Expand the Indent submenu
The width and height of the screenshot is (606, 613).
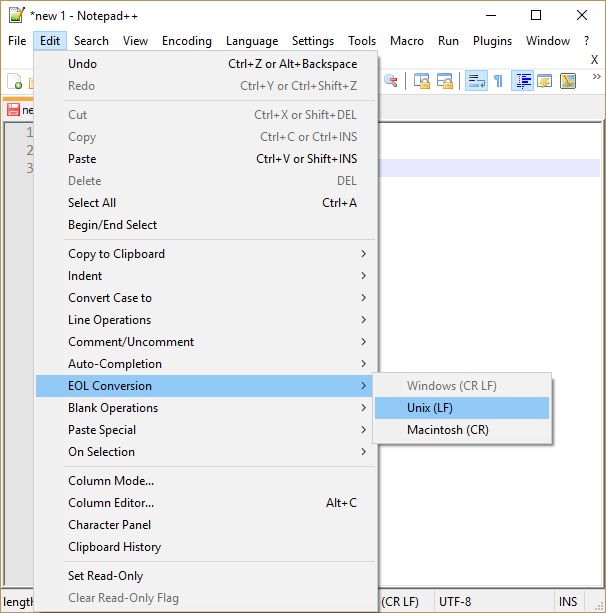tap(206, 276)
